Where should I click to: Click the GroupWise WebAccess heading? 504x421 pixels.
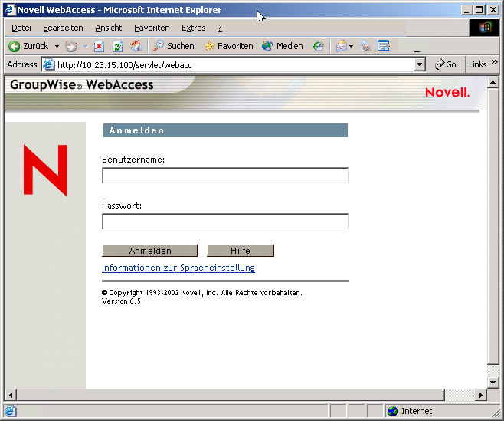click(82, 84)
